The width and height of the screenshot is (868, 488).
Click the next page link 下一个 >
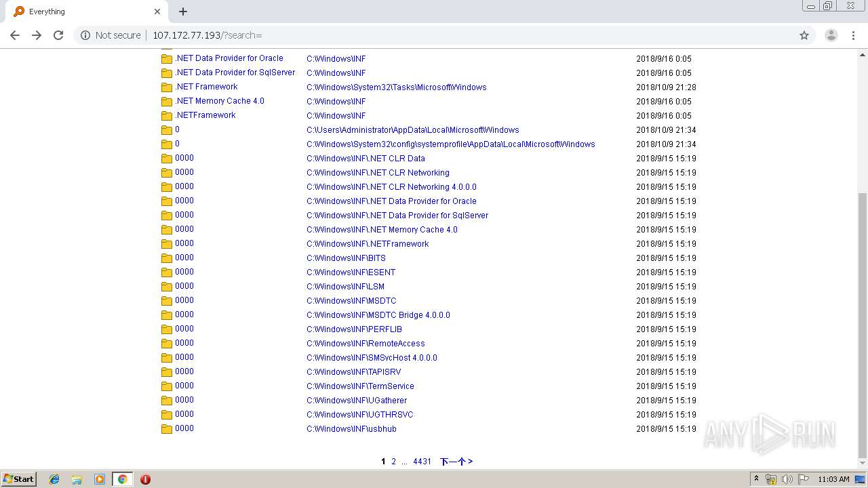point(456,462)
